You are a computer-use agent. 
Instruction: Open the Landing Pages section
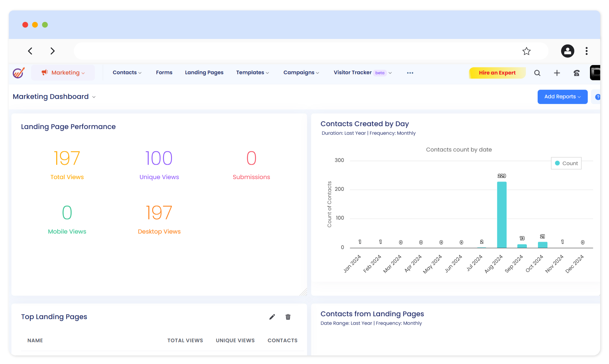204,73
